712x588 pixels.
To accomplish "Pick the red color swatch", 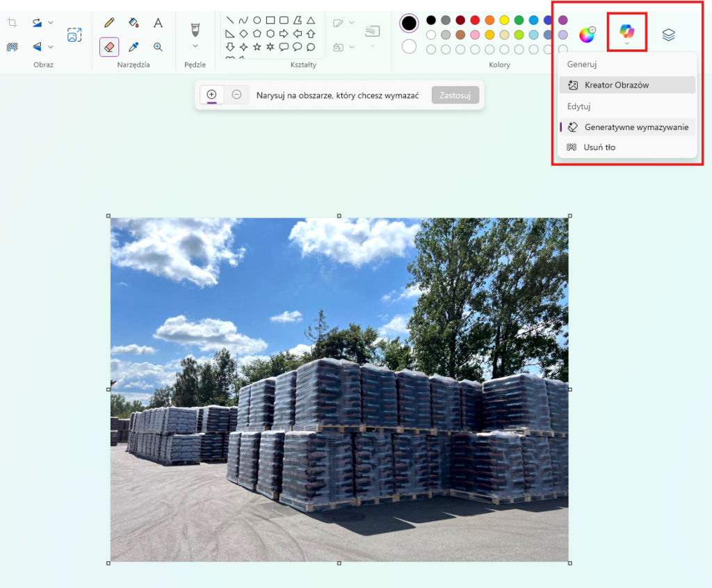I will coord(475,20).
